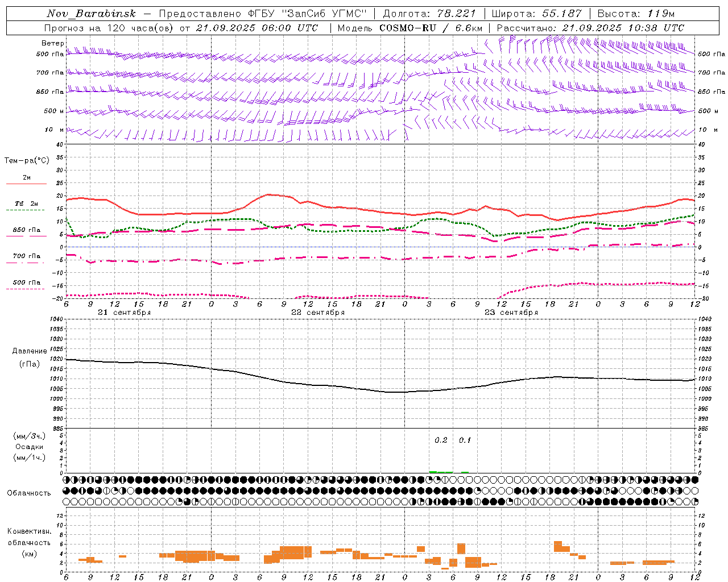Click the '500 м' wind level label on the left
This screenshot has width=728, height=582.
(54, 111)
